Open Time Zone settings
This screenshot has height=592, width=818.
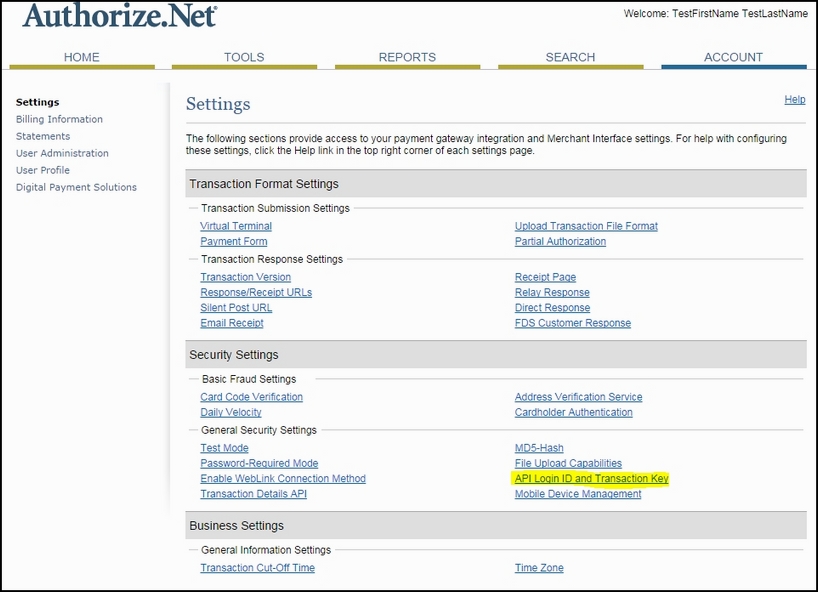(539, 568)
